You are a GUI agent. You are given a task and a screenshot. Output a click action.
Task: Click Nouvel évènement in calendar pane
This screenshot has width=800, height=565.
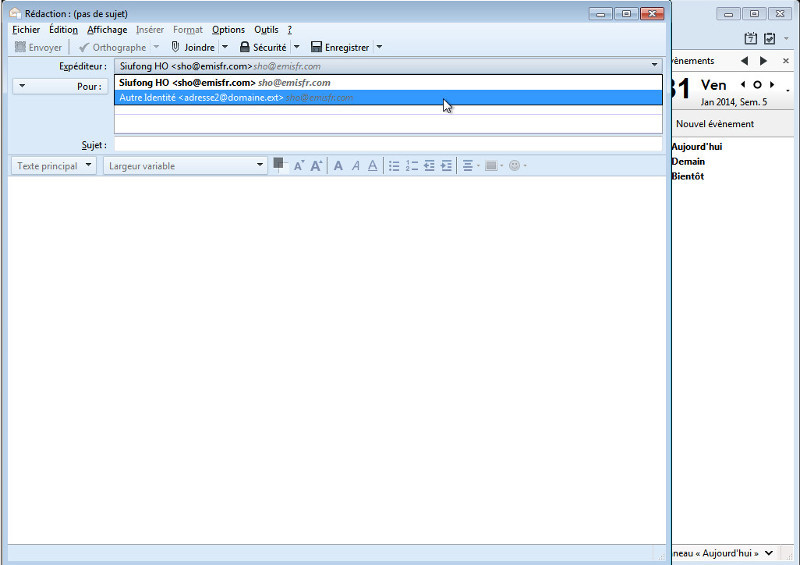click(x=715, y=124)
